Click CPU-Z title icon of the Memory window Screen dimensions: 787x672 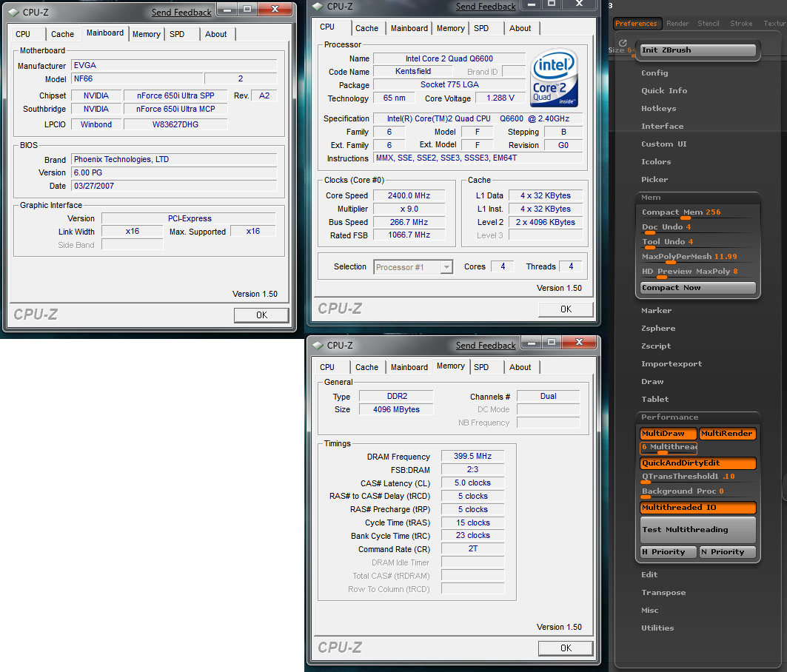(317, 345)
